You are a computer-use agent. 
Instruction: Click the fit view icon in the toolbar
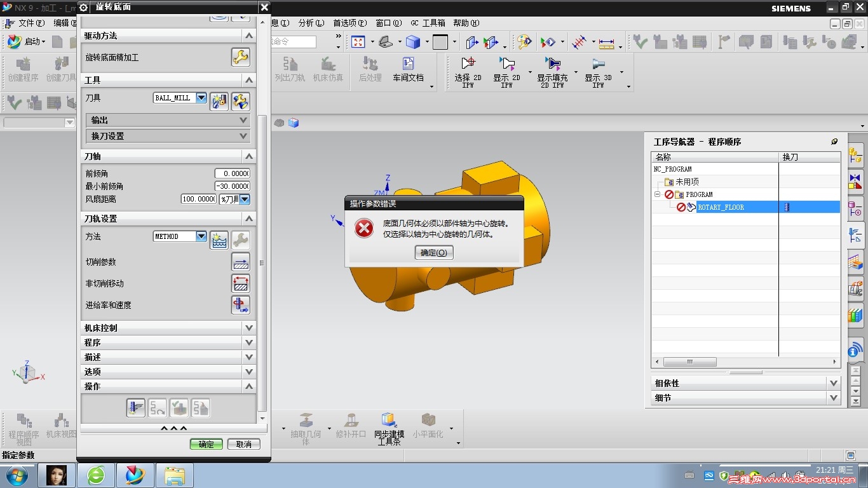(358, 42)
